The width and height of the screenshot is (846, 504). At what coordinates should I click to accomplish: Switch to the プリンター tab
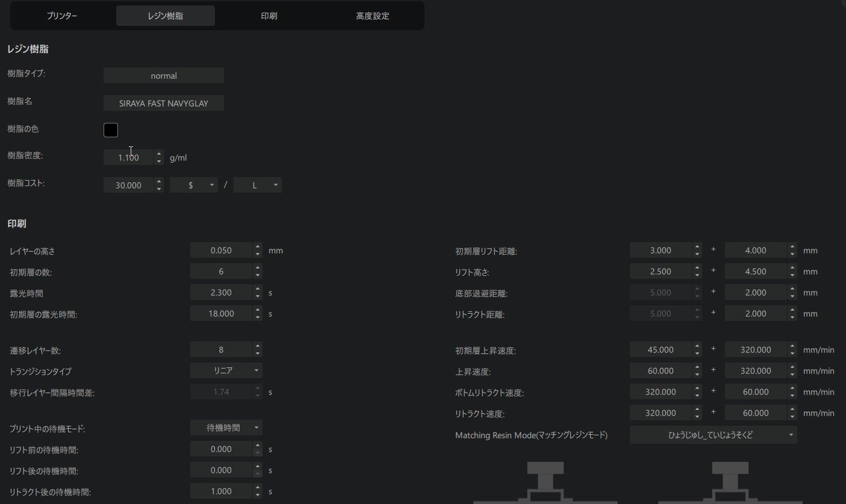point(62,16)
